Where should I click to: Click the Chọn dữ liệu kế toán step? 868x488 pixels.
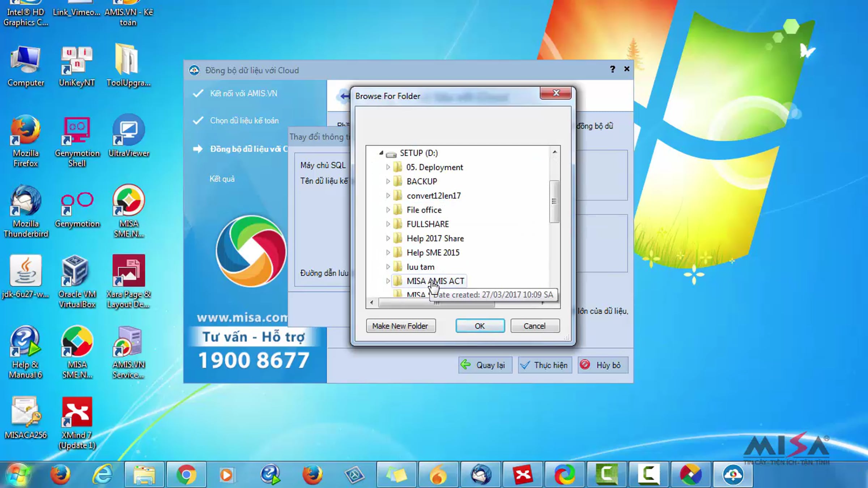(x=244, y=120)
